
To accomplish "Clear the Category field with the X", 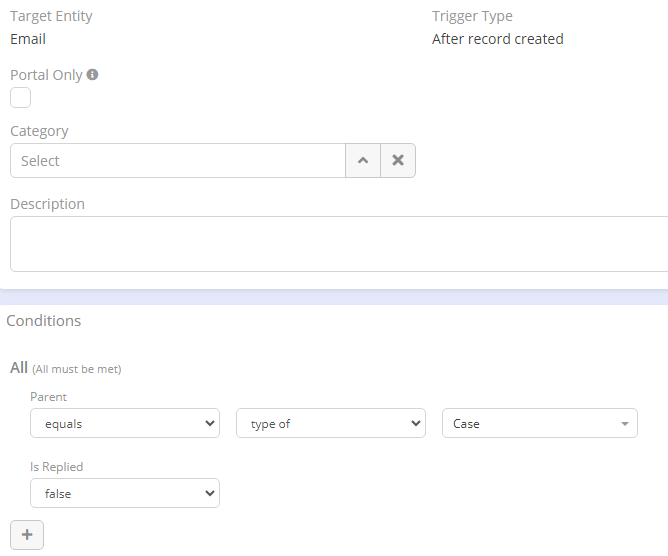I will [x=398, y=161].
